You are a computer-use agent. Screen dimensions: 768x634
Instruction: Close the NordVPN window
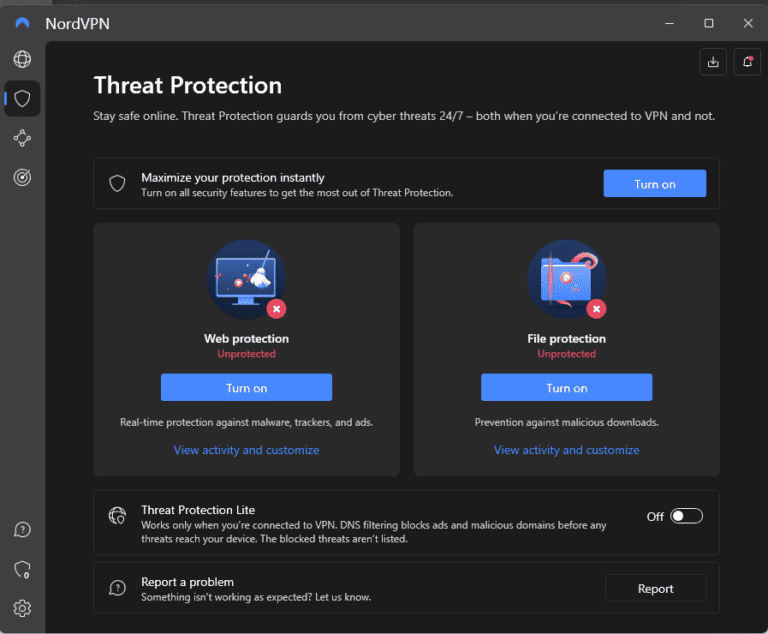coord(748,23)
